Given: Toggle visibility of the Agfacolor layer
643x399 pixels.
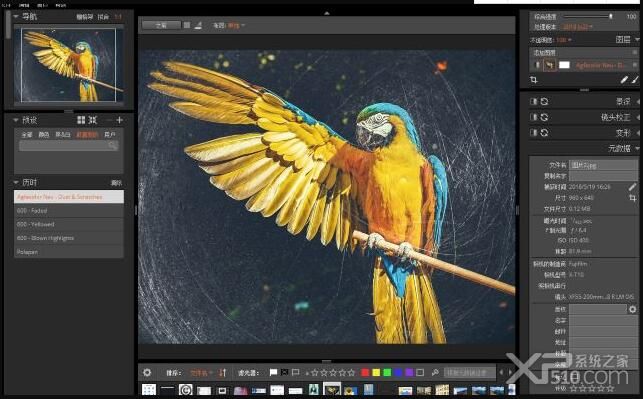Looking at the screenshot, I should 537,65.
